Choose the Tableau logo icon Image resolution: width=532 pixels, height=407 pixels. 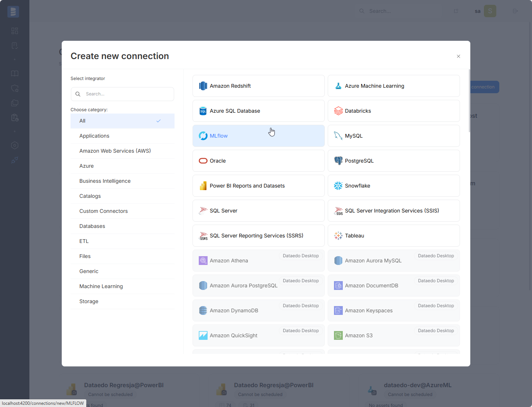(x=338, y=236)
